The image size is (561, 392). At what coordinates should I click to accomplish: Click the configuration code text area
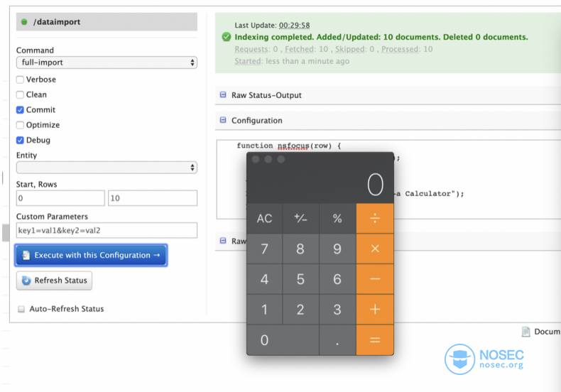click(390, 180)
